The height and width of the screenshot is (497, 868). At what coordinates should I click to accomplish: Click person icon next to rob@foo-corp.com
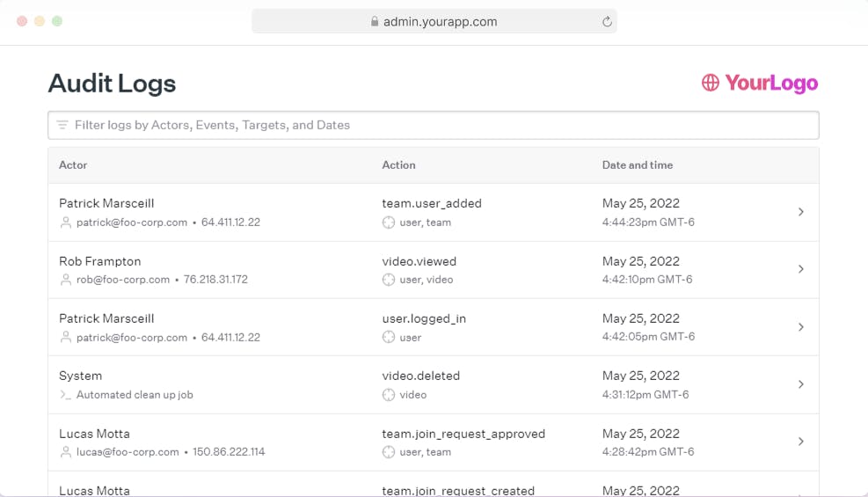[x=65, y=280]
